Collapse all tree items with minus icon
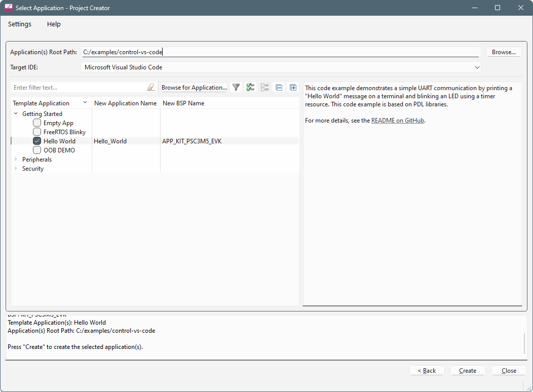 coord(279,88)
